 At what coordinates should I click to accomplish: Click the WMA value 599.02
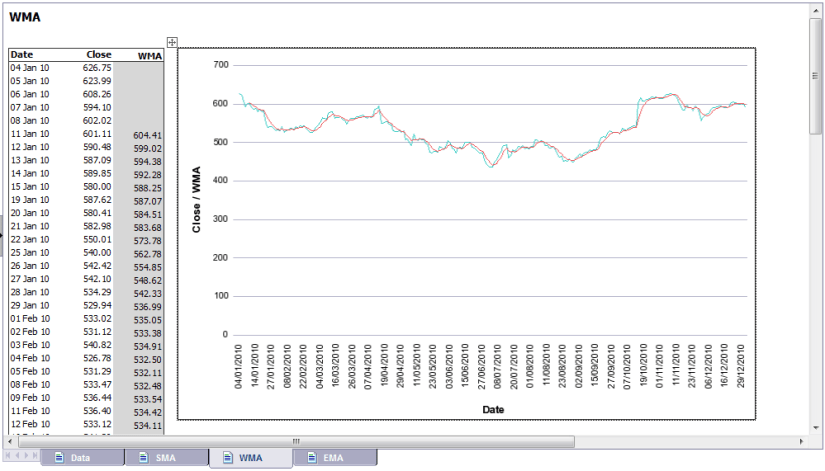pyautogui.click(x=147, y=148)
